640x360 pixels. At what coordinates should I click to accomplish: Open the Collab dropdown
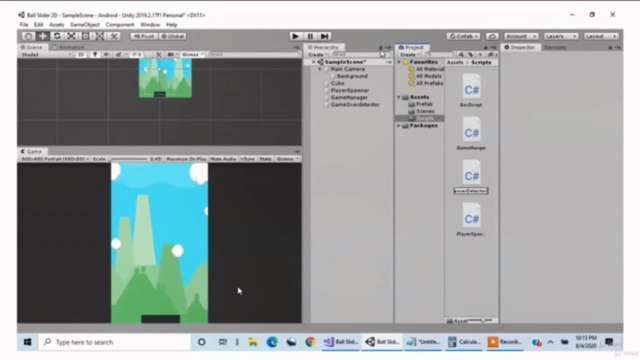coord(463,36)
